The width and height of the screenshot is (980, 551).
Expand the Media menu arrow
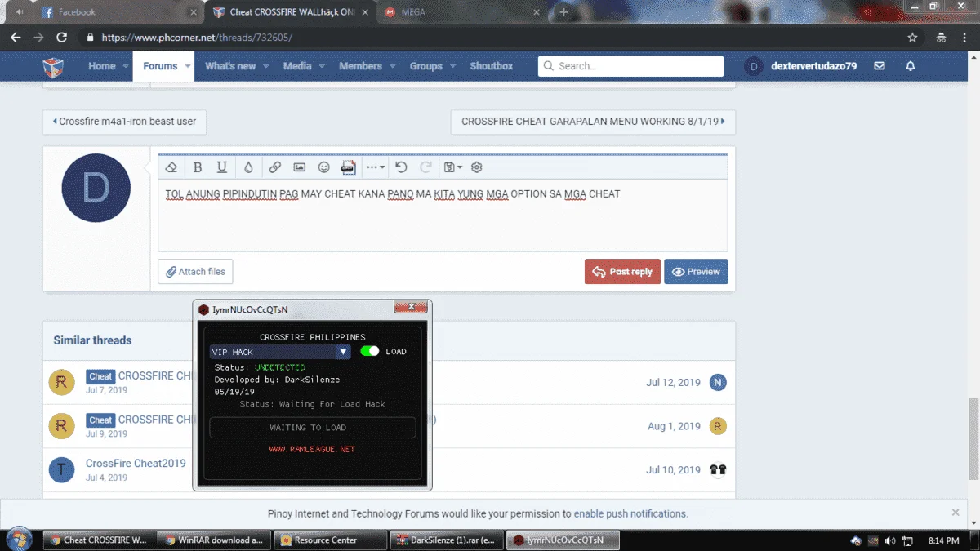(x=321, y=66)
